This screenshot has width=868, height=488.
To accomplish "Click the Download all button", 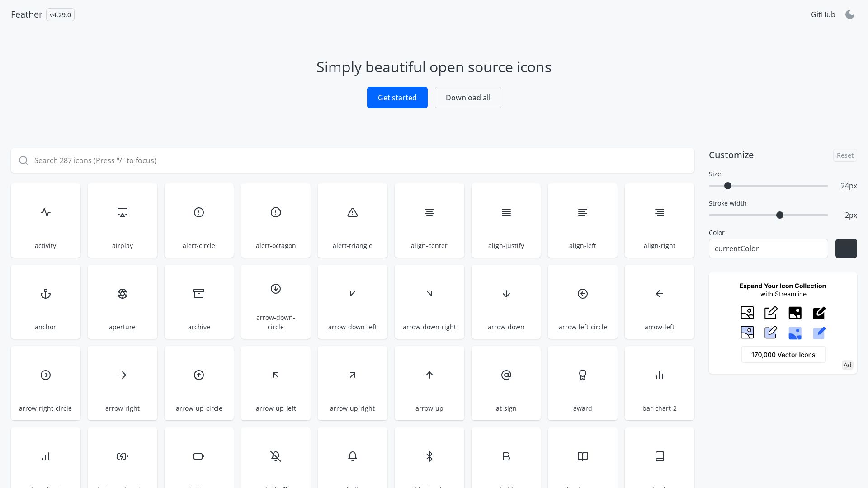I will [468, 97].
